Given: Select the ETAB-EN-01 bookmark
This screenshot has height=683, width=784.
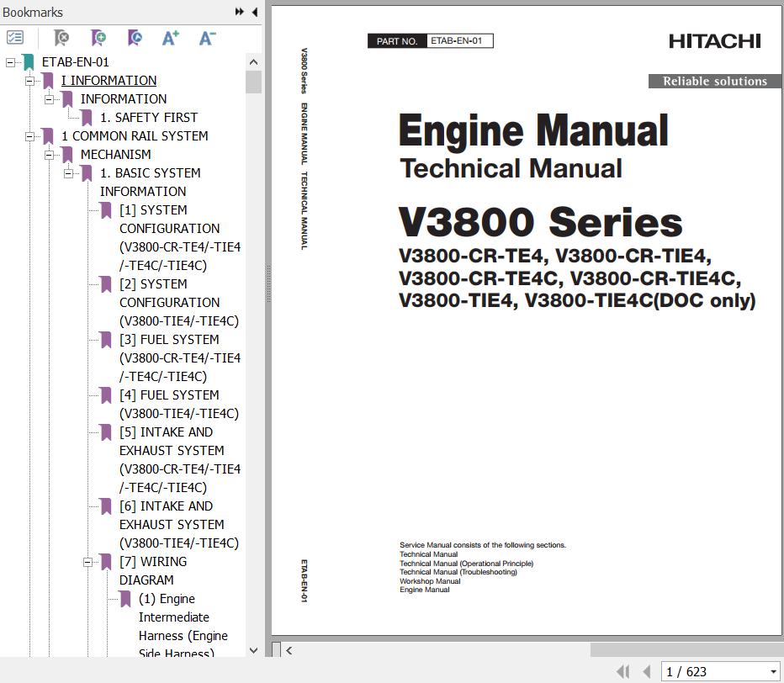Looking at the screenshot, I should tap(76, 62).
